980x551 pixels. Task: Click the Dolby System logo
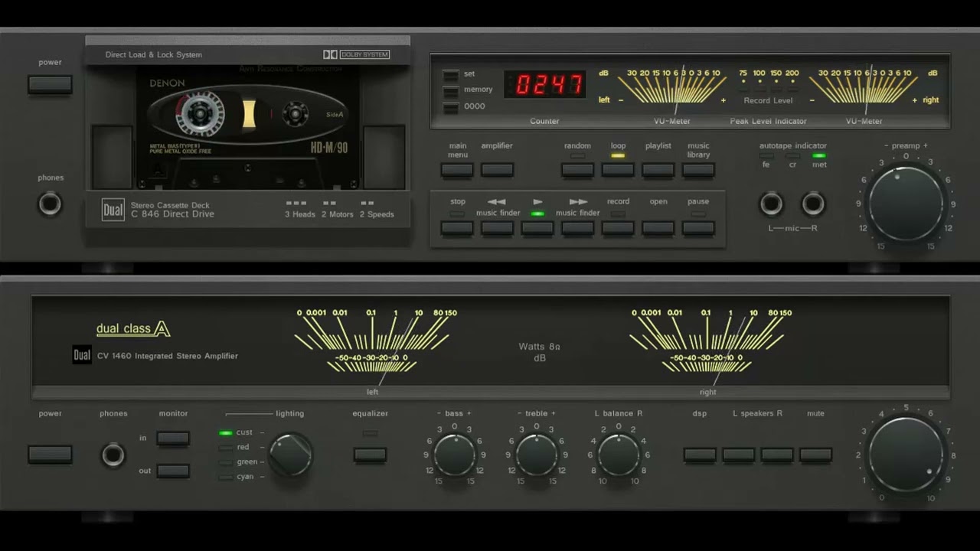click(x=356, y=54)
